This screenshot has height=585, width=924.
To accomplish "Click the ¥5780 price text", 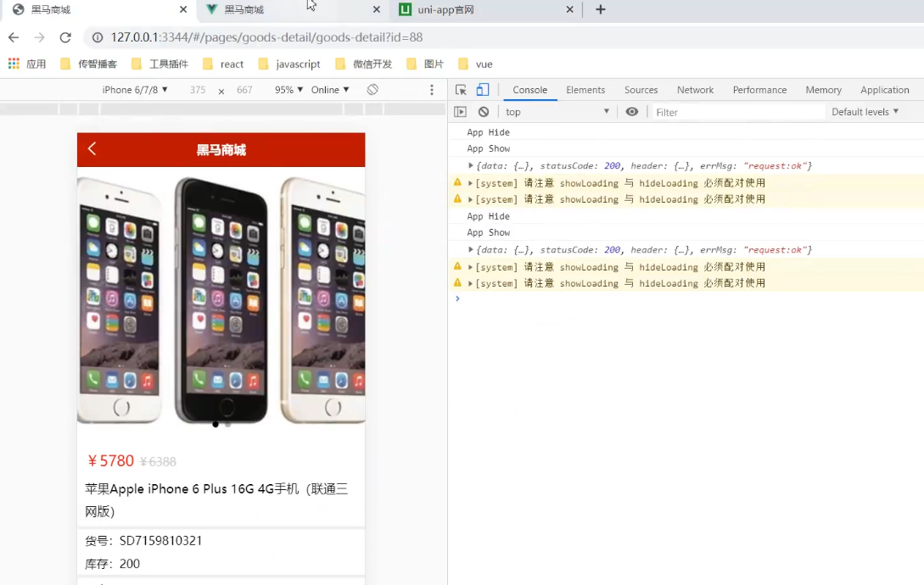I will 110,460.
